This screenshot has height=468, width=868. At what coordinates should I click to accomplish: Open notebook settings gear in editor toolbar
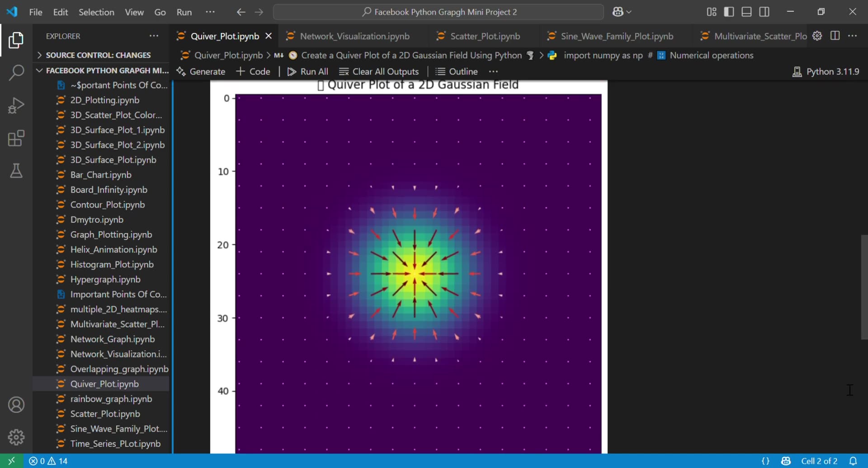coord(817,36)
